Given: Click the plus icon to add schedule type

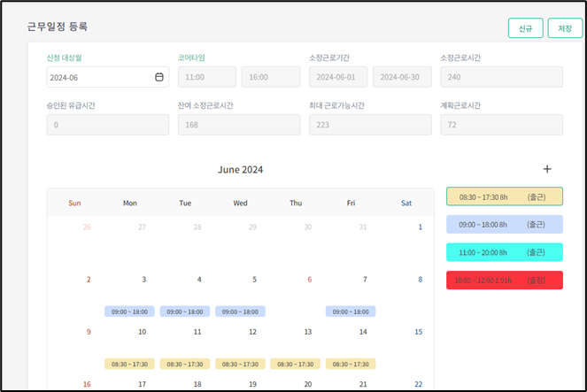Looking at the screenshot, I should [x=547, y=169].
